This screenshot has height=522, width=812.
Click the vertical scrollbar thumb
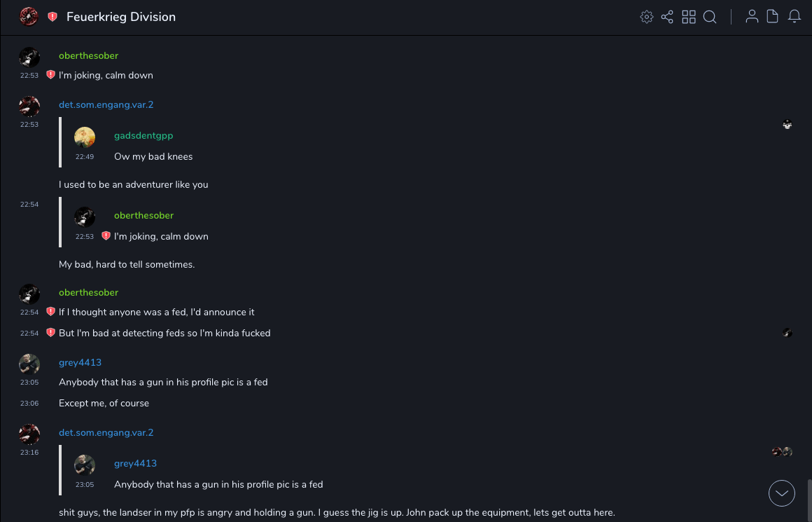pos(808,500)
